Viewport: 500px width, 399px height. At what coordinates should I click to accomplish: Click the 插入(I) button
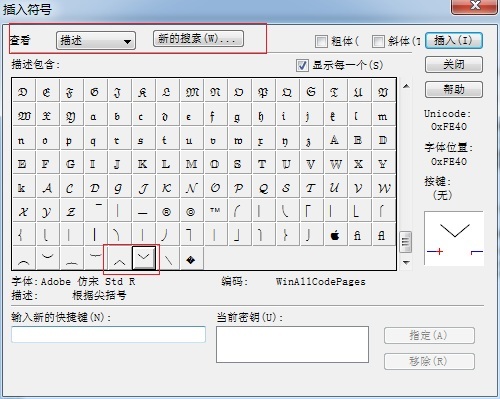coord(454,41)
